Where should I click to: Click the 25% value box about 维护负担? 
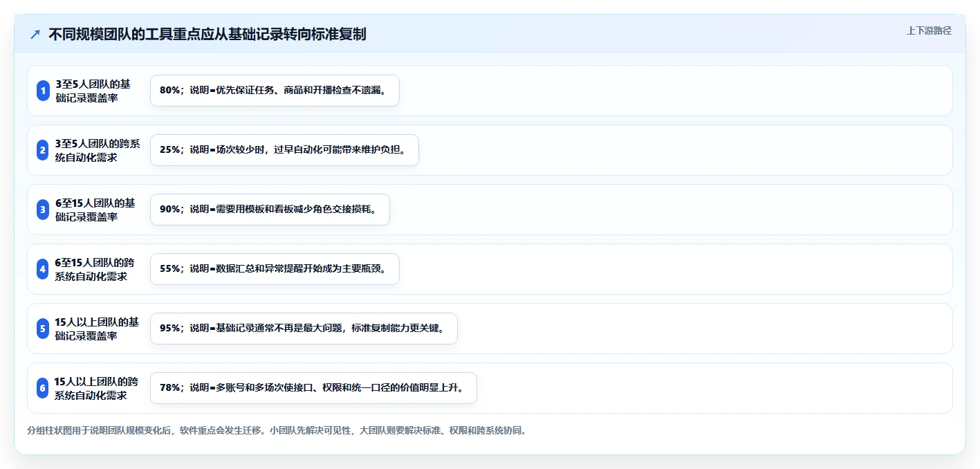[x=284, y=150]
